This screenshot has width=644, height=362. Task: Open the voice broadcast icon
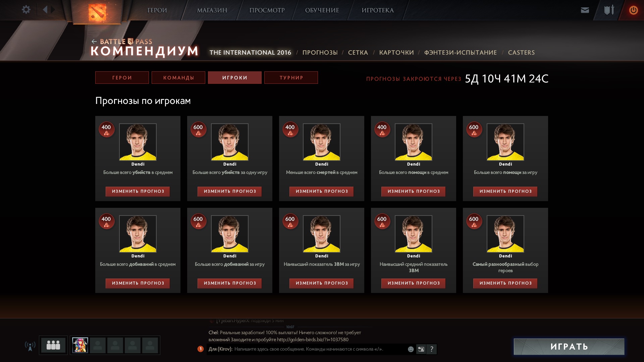[x=30, y=346]
